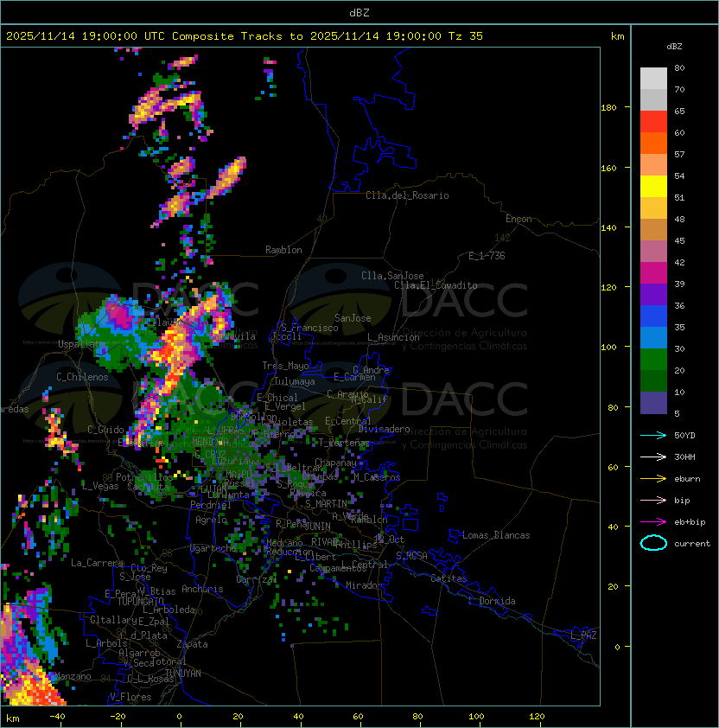
Task: Click the pink bip arrow icon
Action: pyautogui.click(x=653, y=500)
